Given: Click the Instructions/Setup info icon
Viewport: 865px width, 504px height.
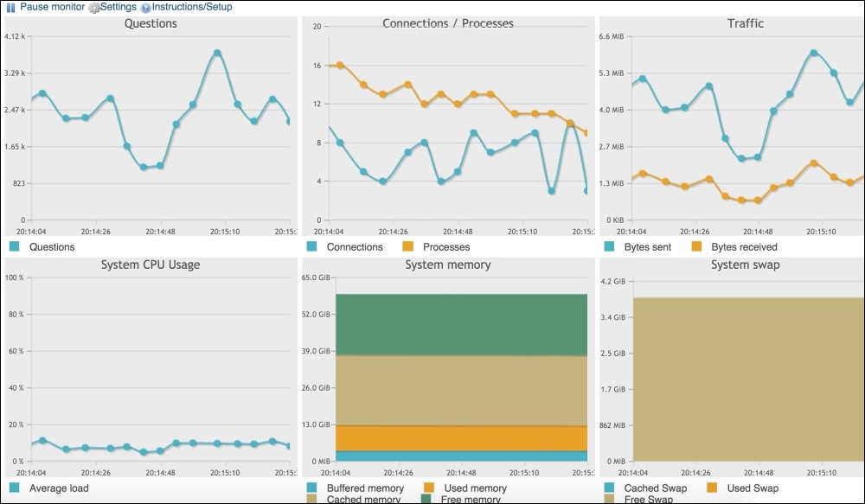Looking at the screenshot, I should [x=145, y=8].
